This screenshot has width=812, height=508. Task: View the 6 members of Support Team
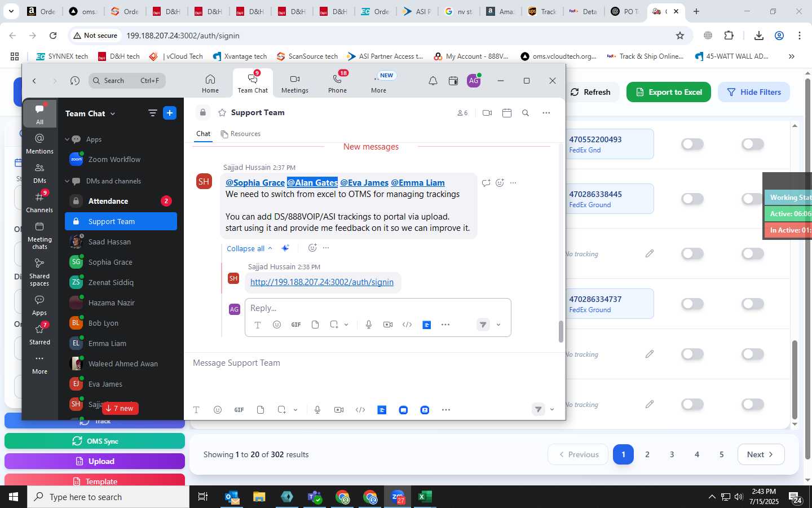462,113
